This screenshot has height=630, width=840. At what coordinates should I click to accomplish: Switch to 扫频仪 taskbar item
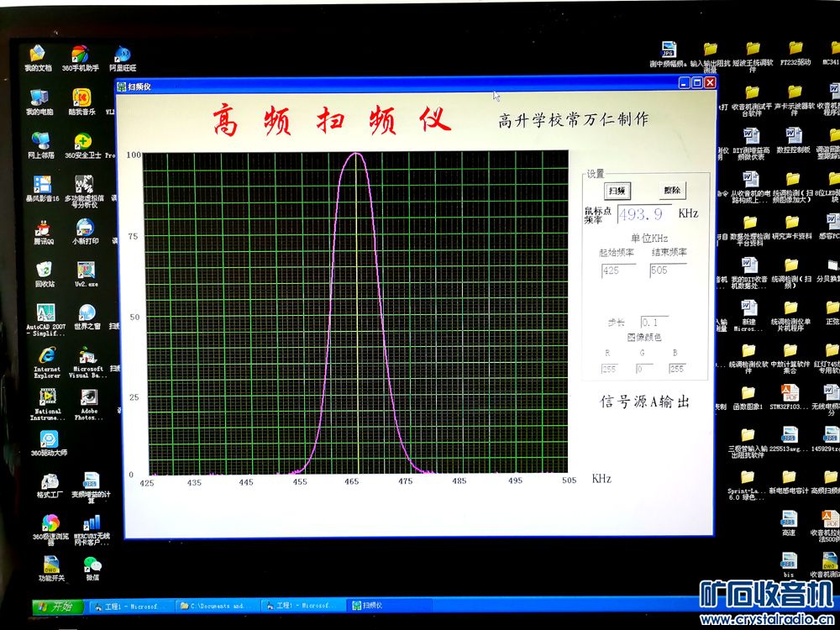388,605
